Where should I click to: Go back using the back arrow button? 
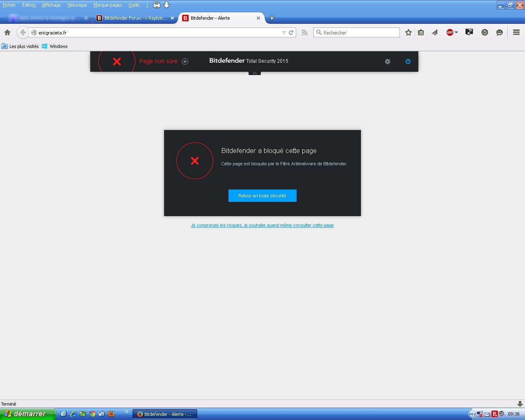(23, 32)
